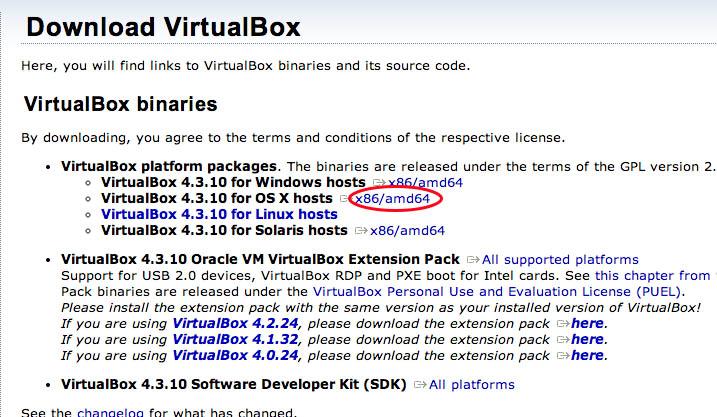Click the arrow icon before All supported platforms

coord(472,260)
